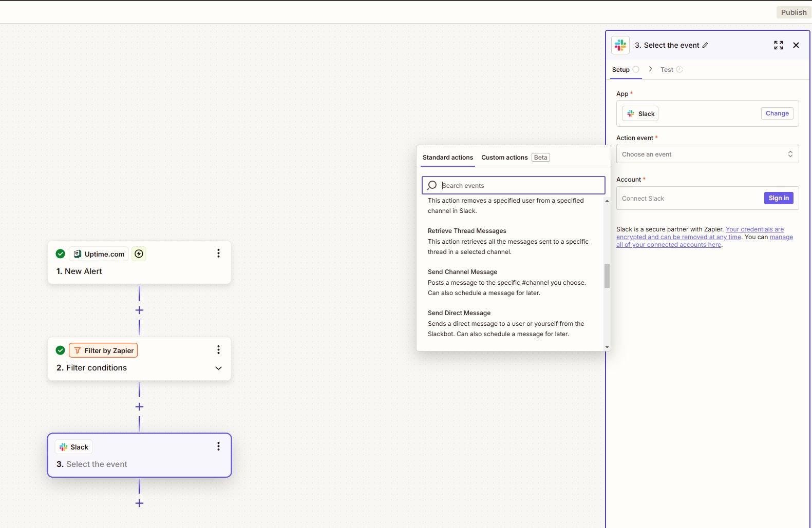
Task: Click the Search events input field
Action: click(514, 185)
